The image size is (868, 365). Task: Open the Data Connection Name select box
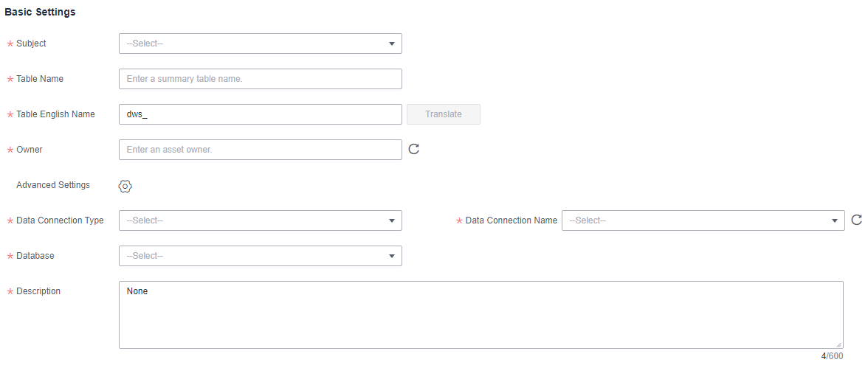703,220
